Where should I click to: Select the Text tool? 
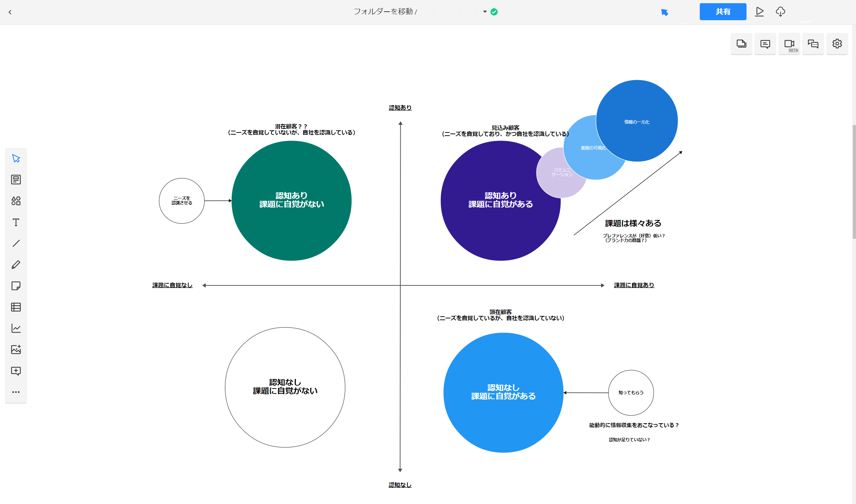point(16,222)
